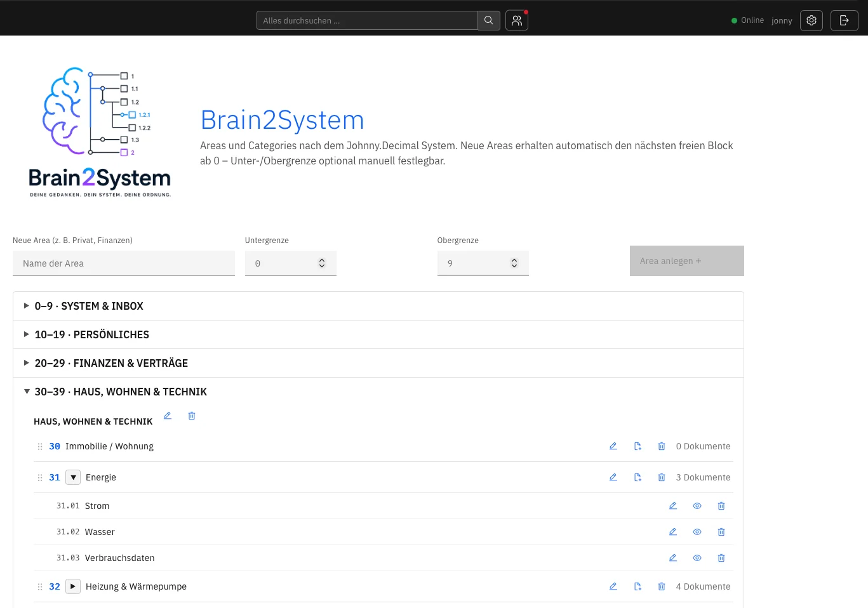Image resolution: width=868 pixels, height=608 pixels.
Task: Click the Immobilie / Wohnung category name
Action: (109, 446)
